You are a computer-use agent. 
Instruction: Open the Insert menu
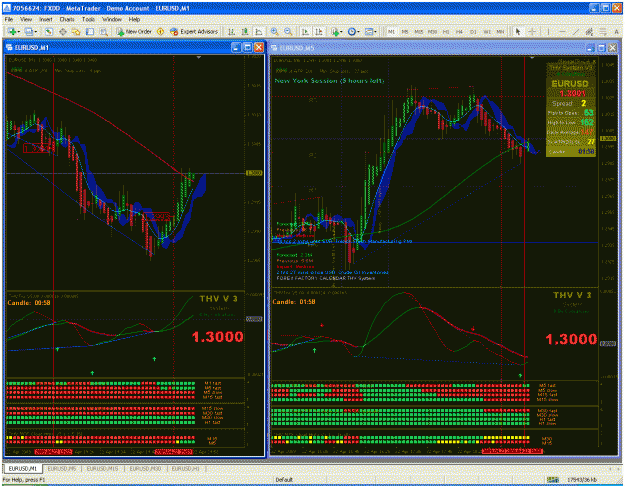coord(45,19)
